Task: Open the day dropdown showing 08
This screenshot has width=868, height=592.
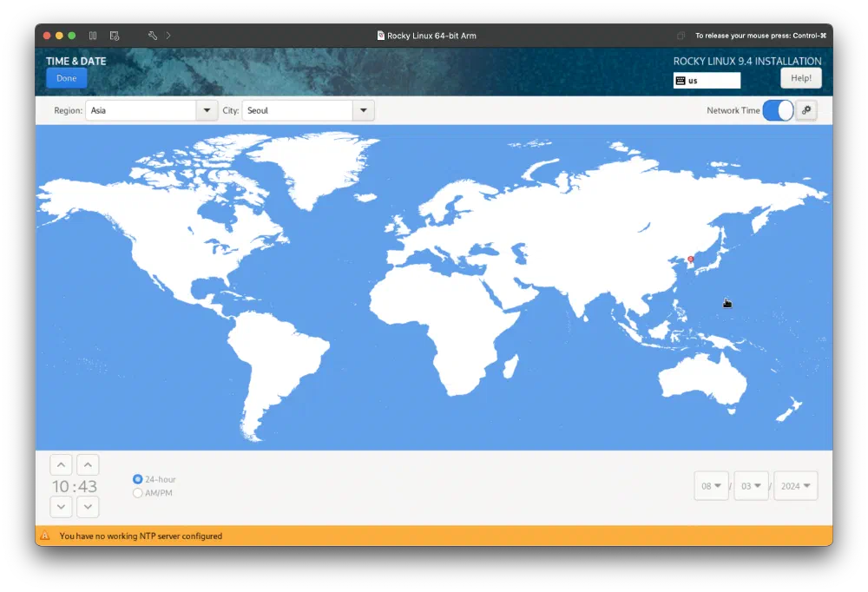Action: point(711,485)
